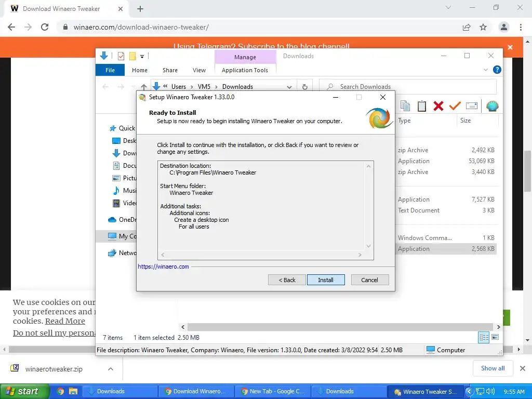Reload the Chrome page
532x399 pixels.
45,27
